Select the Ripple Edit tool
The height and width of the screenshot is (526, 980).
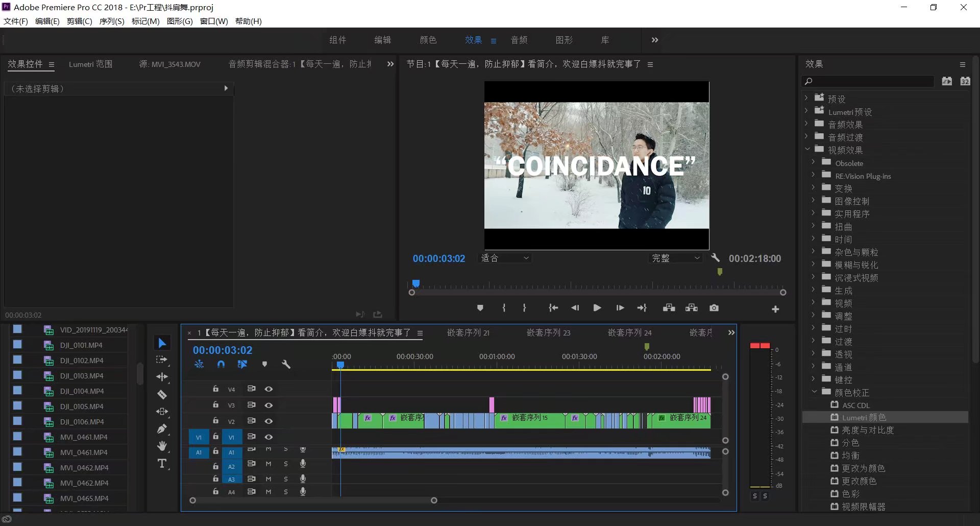[x=162, y=377]
